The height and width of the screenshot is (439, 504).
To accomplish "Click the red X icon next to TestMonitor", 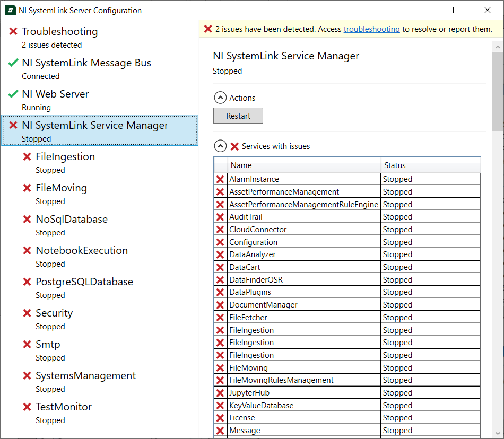I will pos(27,407).
